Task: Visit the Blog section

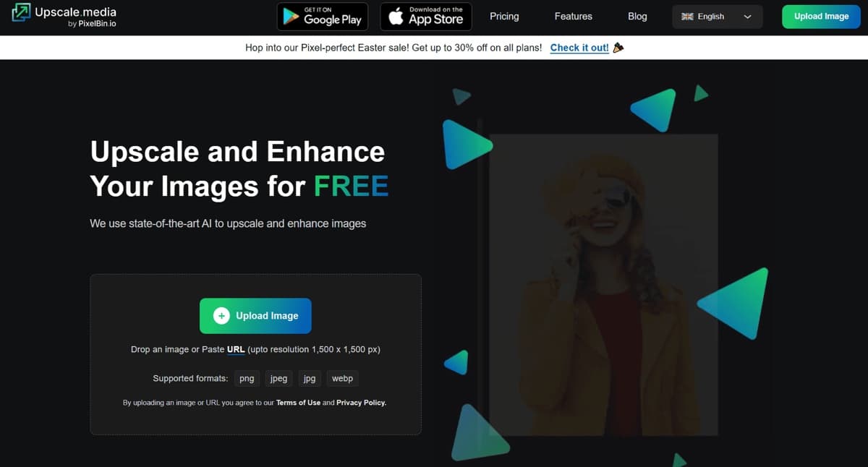Action: [x=637, y=16]
